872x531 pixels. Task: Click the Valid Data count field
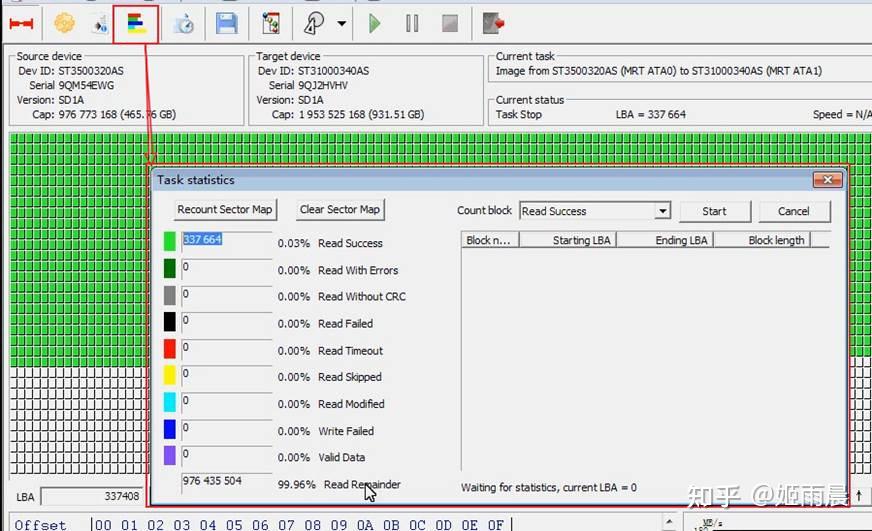[x=227, y=456]
